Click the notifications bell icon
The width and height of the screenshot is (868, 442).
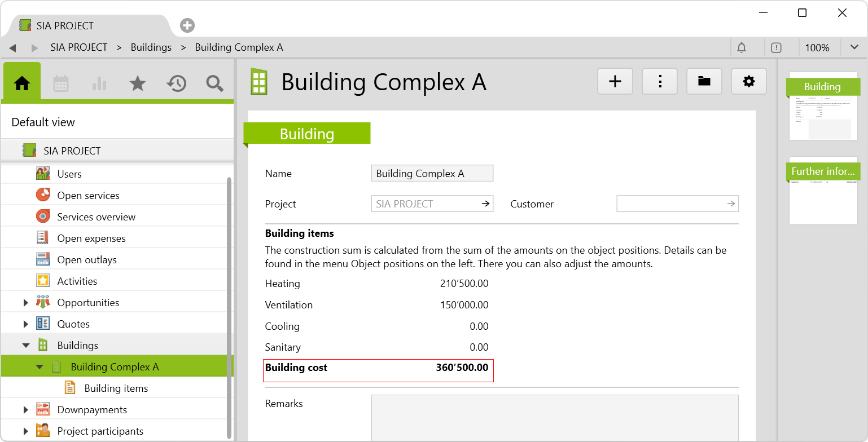pyautogui.click(x=742, y=48)
